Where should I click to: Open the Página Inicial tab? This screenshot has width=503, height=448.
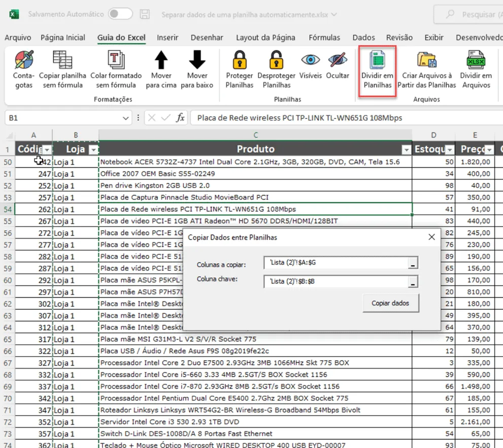point(63,38)
